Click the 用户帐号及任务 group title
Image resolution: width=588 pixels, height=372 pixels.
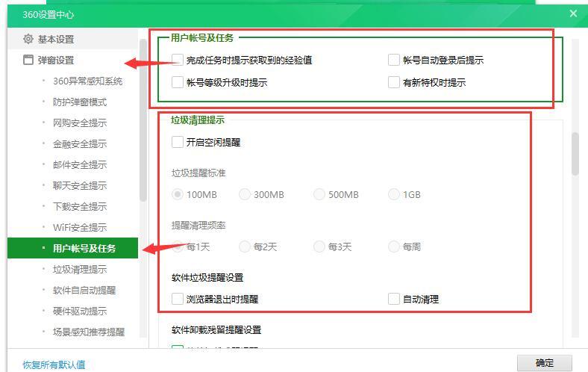coord(202,37)
